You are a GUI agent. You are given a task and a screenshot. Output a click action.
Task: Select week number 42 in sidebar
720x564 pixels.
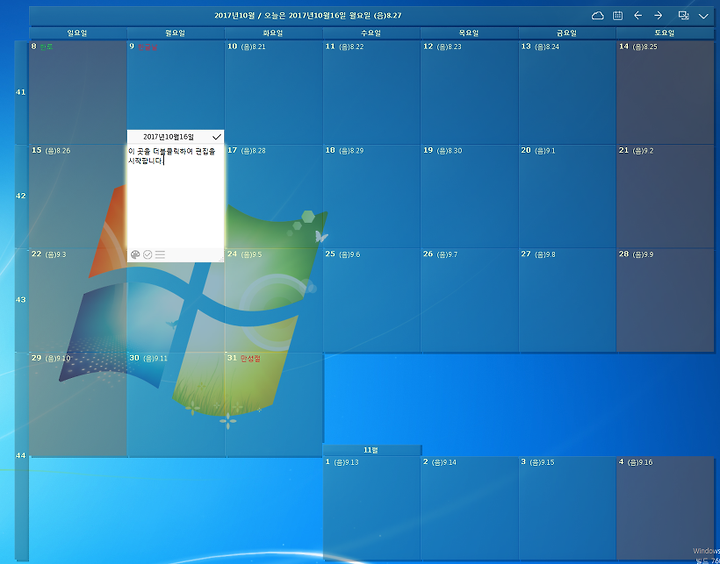[x=21, y=196]
